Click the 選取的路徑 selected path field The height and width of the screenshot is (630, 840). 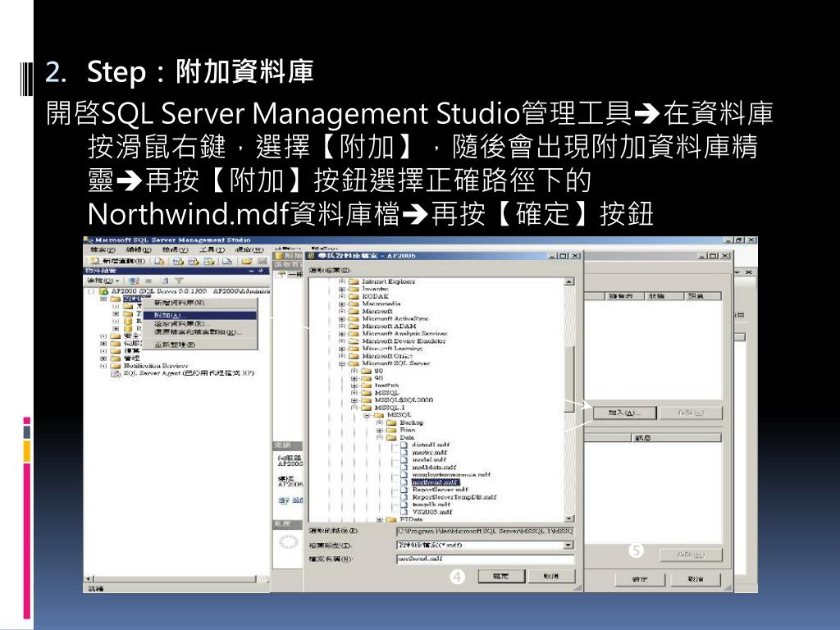tap(485, 531)
